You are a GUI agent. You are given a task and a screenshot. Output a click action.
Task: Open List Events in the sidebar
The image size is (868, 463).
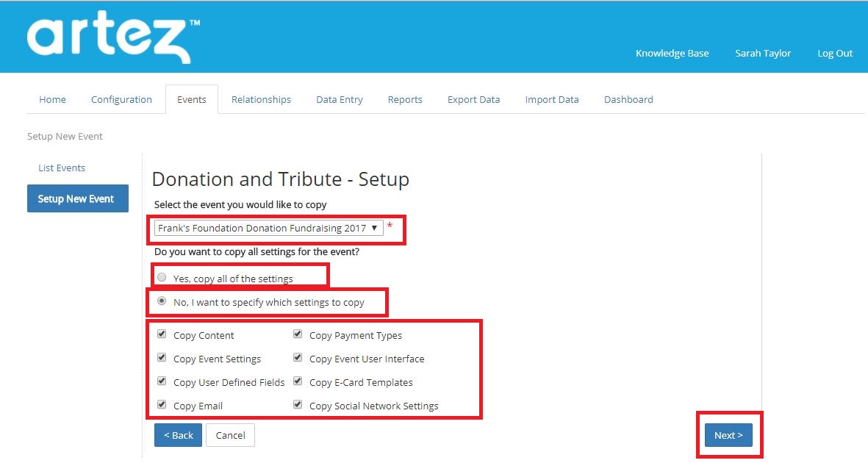pyautogui.click(x=62, y=168)
